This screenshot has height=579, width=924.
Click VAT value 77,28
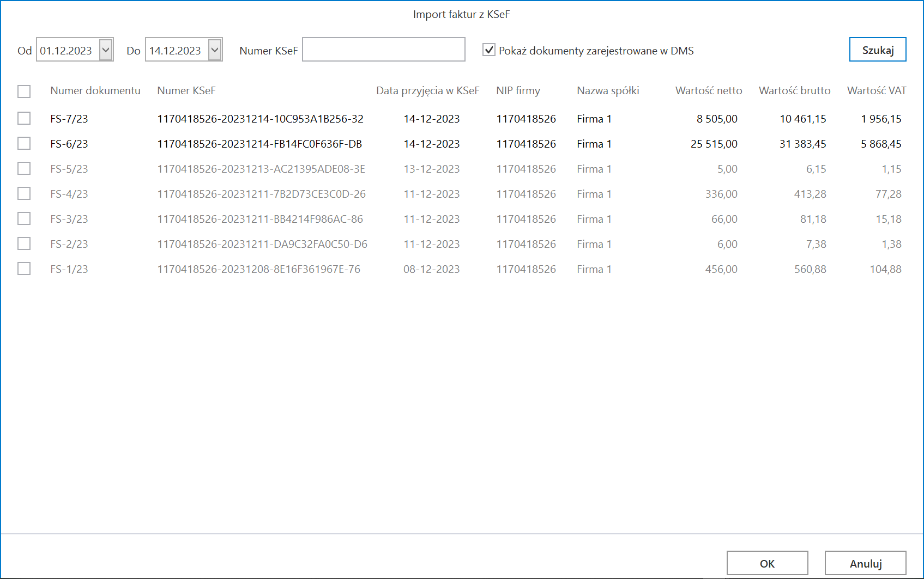(x=889, y=194)
